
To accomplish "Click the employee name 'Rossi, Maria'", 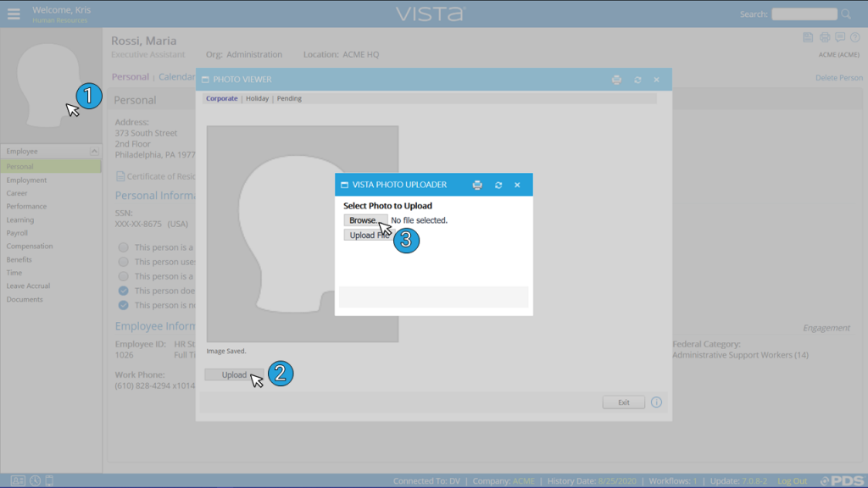I will tap(144, 41).
